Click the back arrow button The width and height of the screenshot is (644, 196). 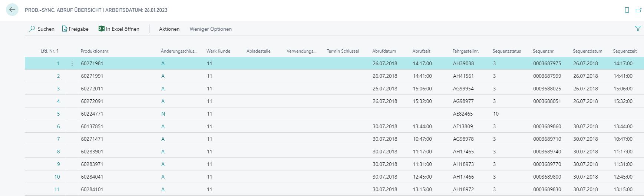pos(12,10)
